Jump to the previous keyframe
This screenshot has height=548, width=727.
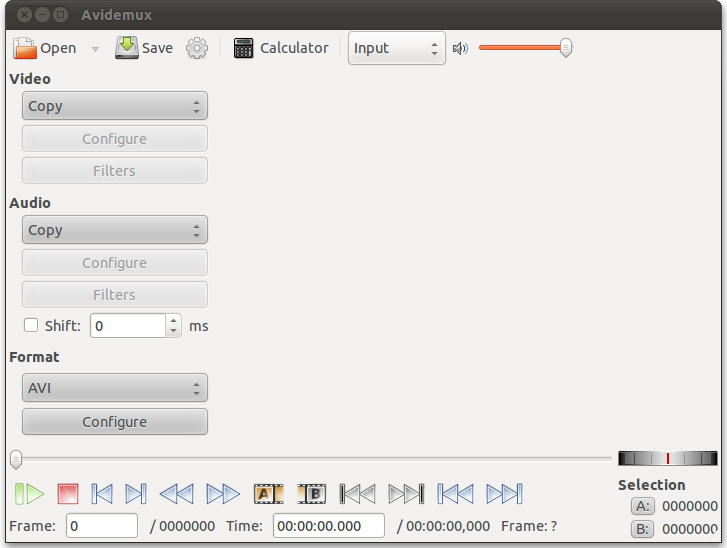click(x=177, y=494)
